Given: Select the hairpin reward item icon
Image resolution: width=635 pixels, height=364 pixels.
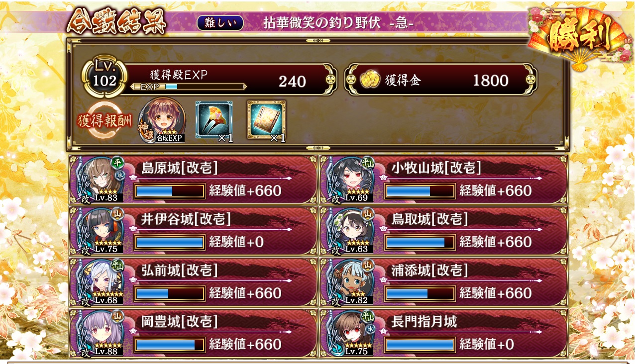Looking at the screenshot, I should (214, 119).
